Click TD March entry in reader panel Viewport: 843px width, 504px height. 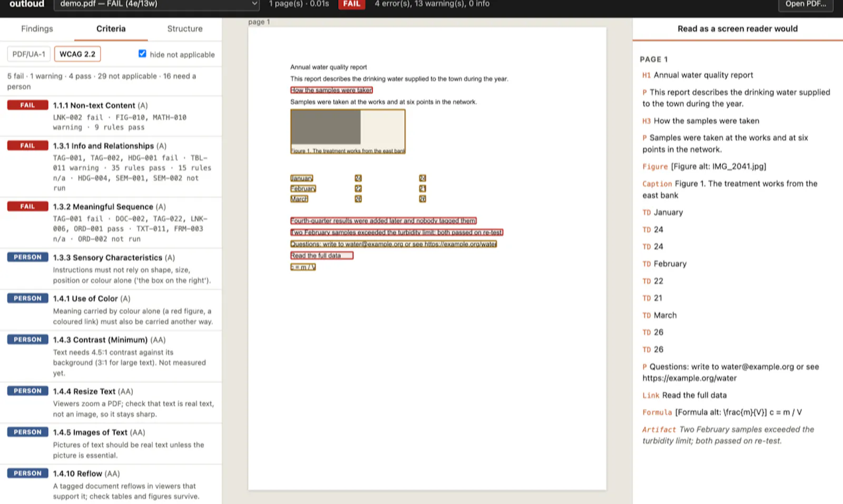pyautogui.click(x=660, y=315)
